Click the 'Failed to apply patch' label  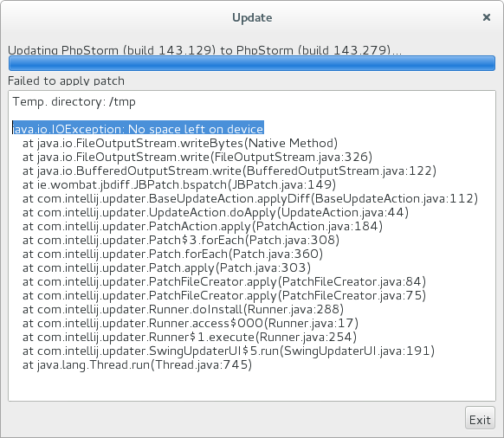click(x=66, y=81)
